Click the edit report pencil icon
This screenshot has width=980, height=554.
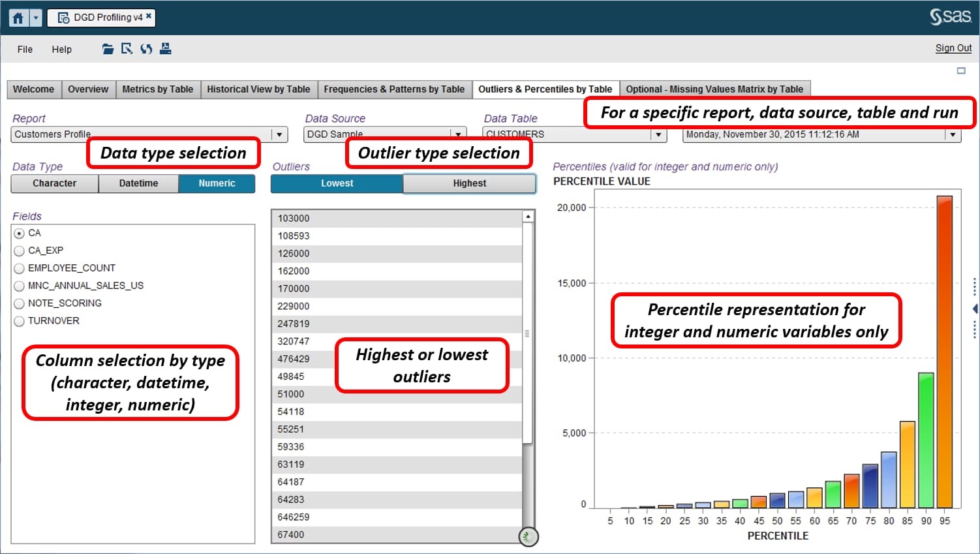pos(127,48)
